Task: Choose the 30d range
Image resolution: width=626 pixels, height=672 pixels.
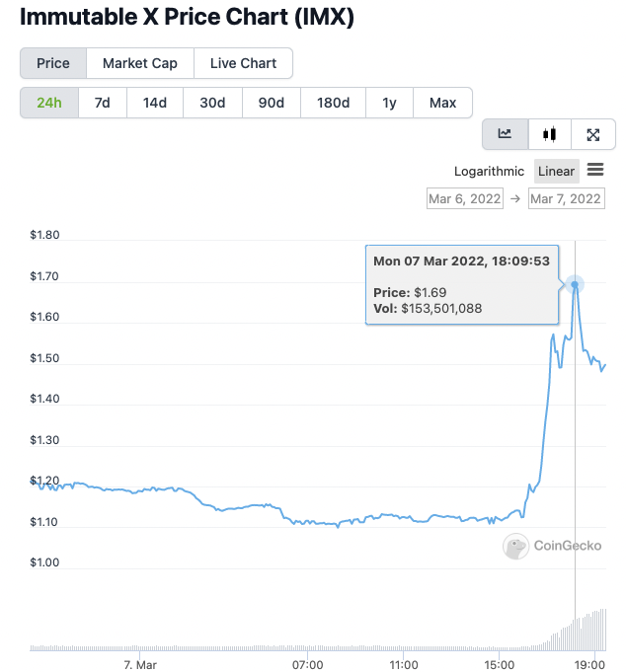Action: [x=212, y=103]
